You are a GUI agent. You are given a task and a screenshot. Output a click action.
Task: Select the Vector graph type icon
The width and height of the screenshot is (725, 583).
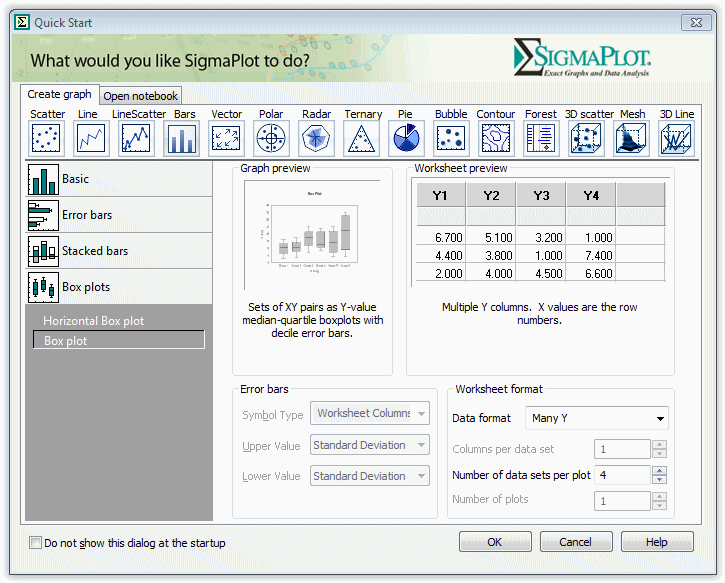pos(226,138)
